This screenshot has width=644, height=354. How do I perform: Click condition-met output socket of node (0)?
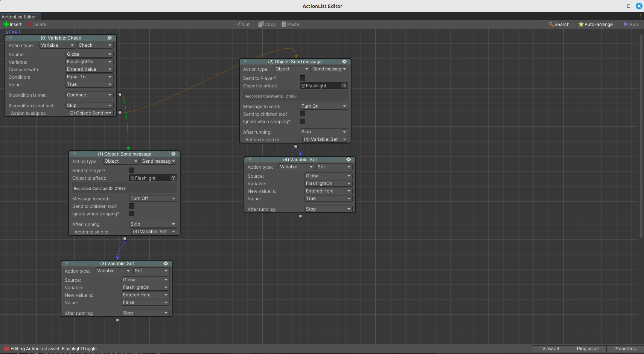tap(120, 95)
